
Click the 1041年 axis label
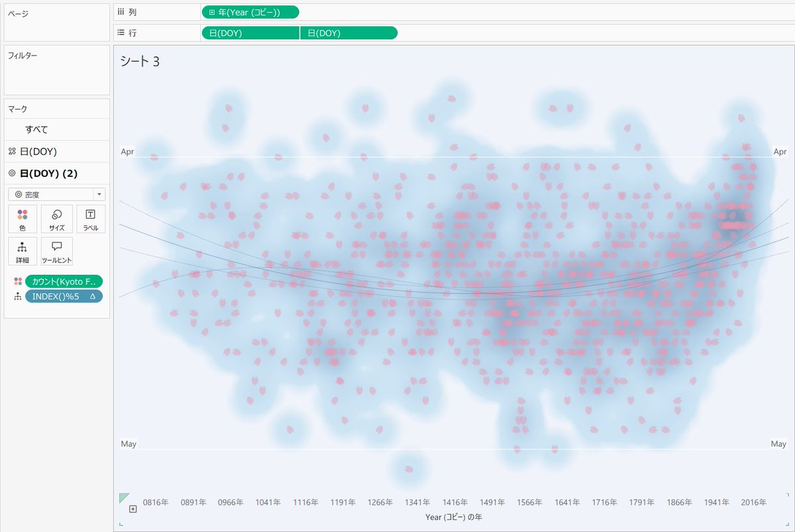268,502
